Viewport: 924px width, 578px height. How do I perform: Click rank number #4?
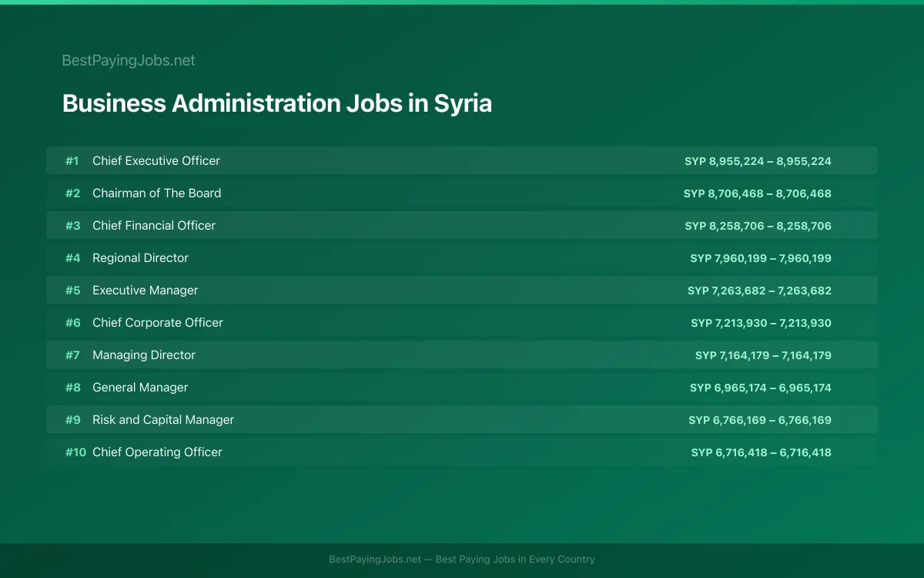coord(72,258)
